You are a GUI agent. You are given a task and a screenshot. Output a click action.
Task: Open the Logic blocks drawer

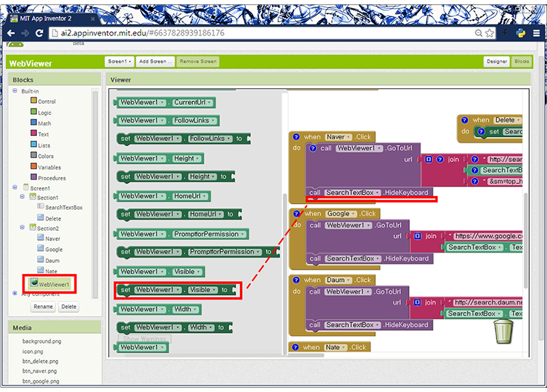(41, 112)
